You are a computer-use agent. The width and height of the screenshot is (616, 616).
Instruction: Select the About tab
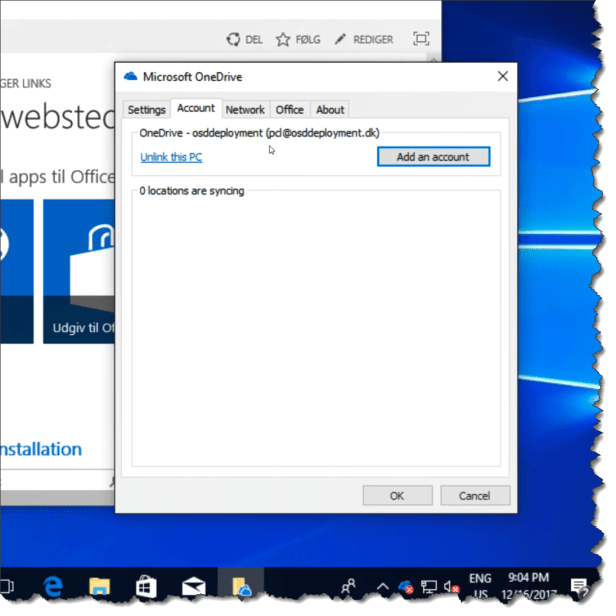[330, 110]
